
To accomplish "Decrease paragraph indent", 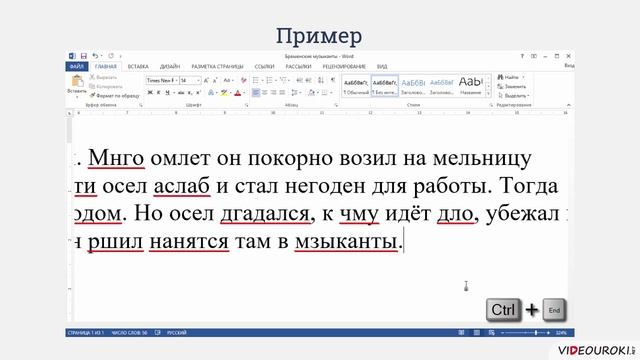I will (x=300, y=80).
